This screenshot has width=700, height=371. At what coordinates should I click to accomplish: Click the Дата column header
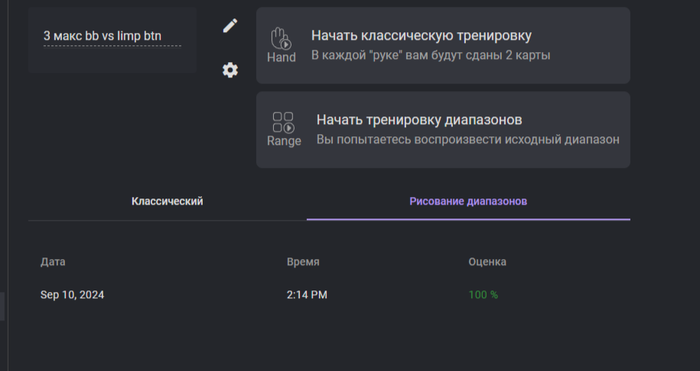click(x=53, y=262)
